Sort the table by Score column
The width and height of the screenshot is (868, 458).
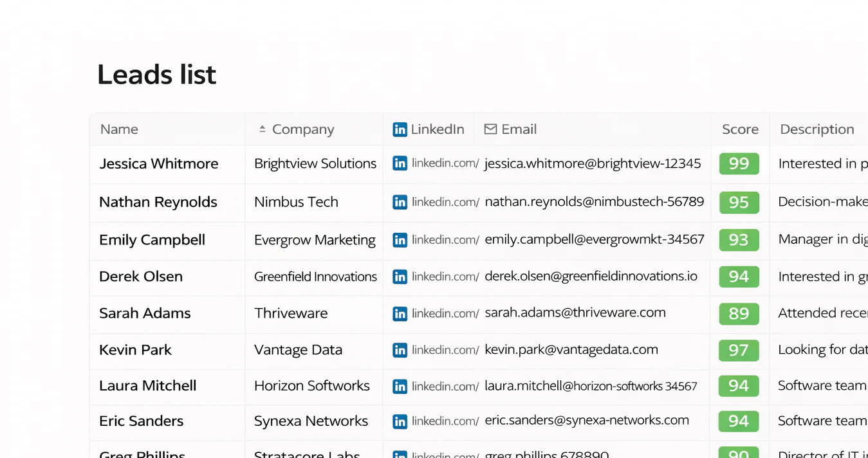coord(740,129)
